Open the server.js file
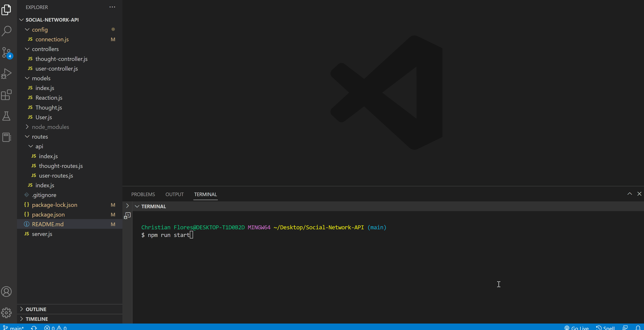Screen dimensions: 644x330 (x=42, y=234)
